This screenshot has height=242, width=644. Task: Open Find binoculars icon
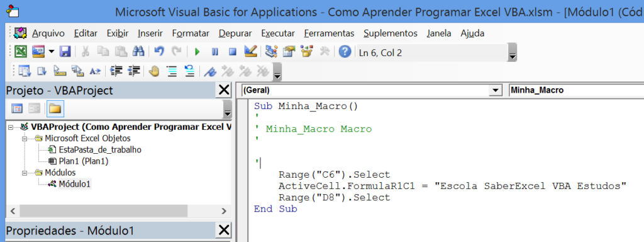pyautogui.click(x=138, y=52)
